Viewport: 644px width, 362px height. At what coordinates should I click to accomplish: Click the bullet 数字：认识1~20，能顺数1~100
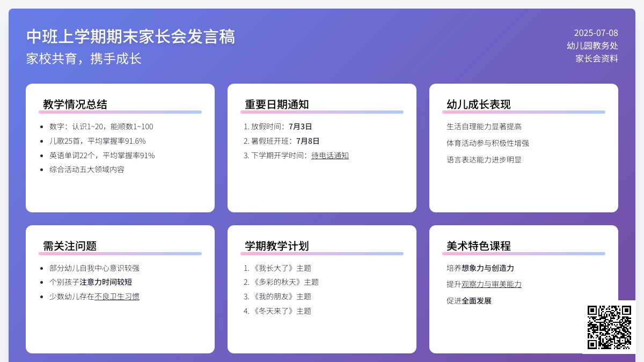pyautogui.click(x=101, y=127)
